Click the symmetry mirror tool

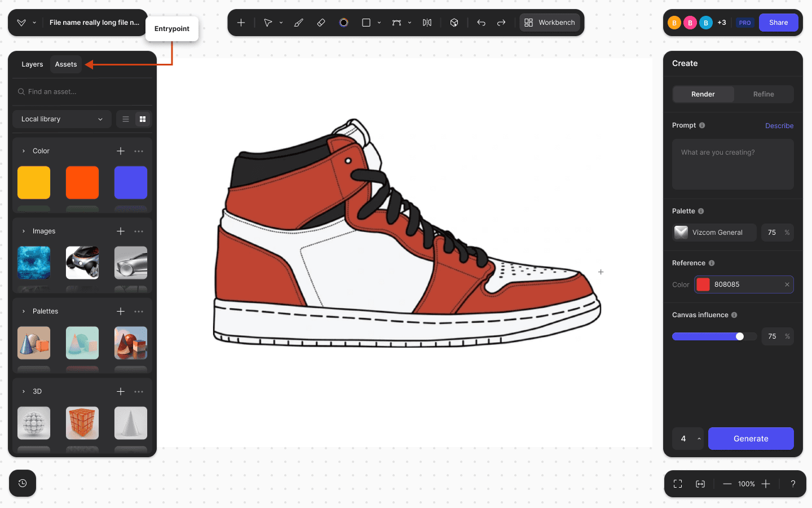tap(427, 23)
